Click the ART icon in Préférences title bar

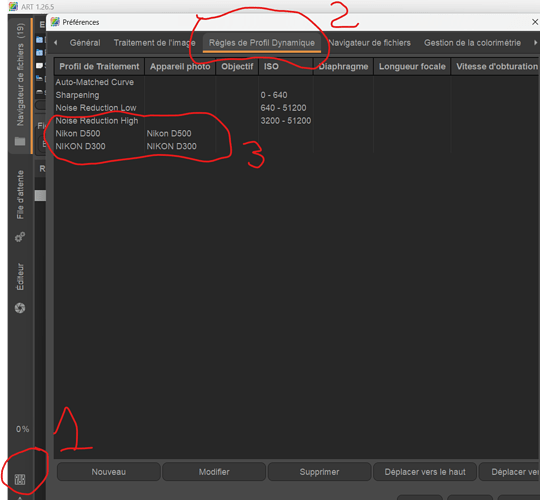pos(55,22)
